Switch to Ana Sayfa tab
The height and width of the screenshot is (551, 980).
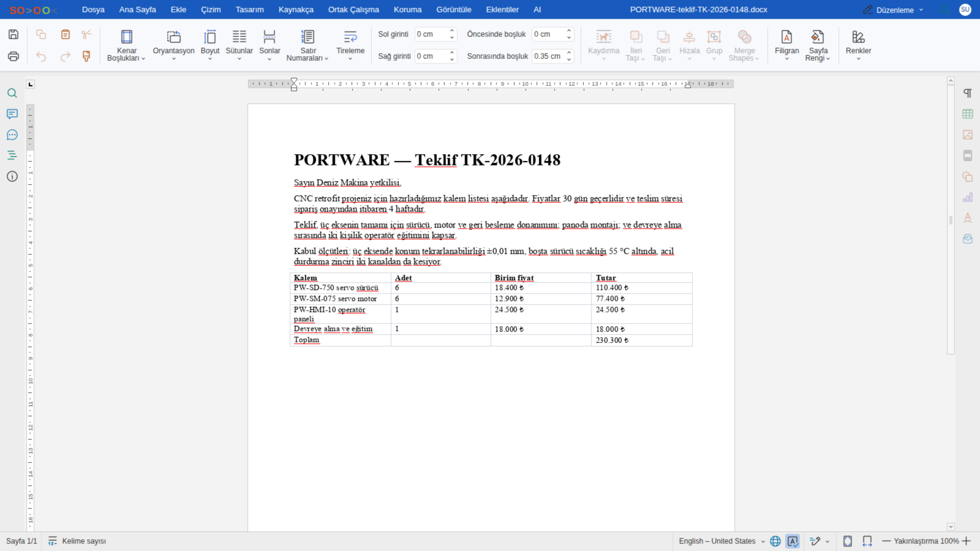click(137, 9)
